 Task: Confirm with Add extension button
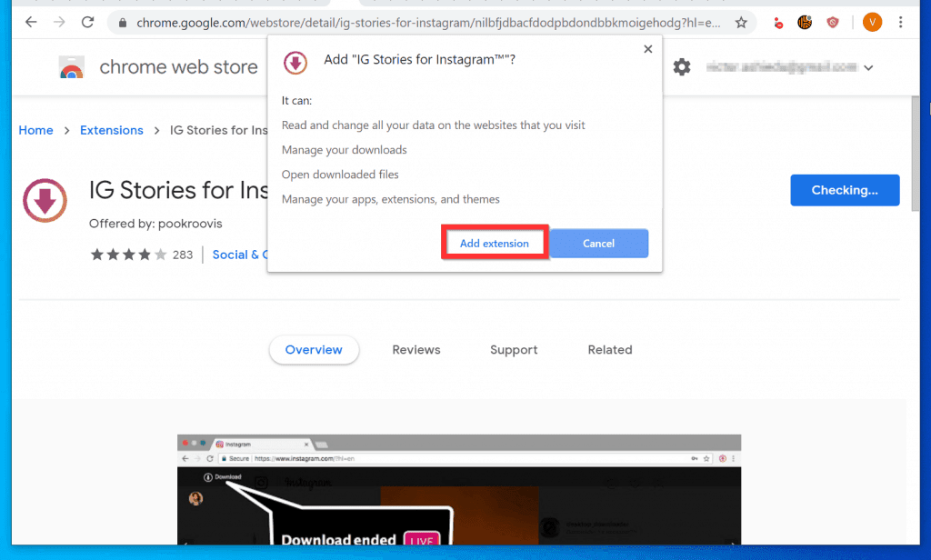click(x=494, y=243)
